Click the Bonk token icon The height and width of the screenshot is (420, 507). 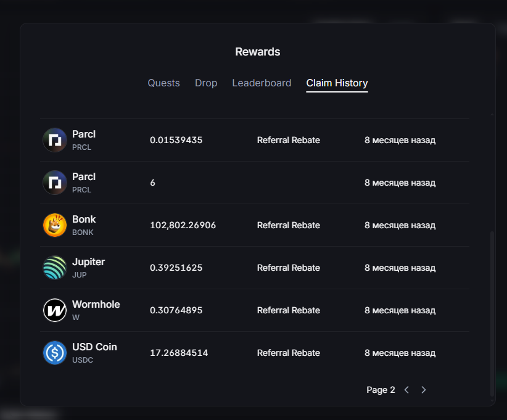[55, 225]
